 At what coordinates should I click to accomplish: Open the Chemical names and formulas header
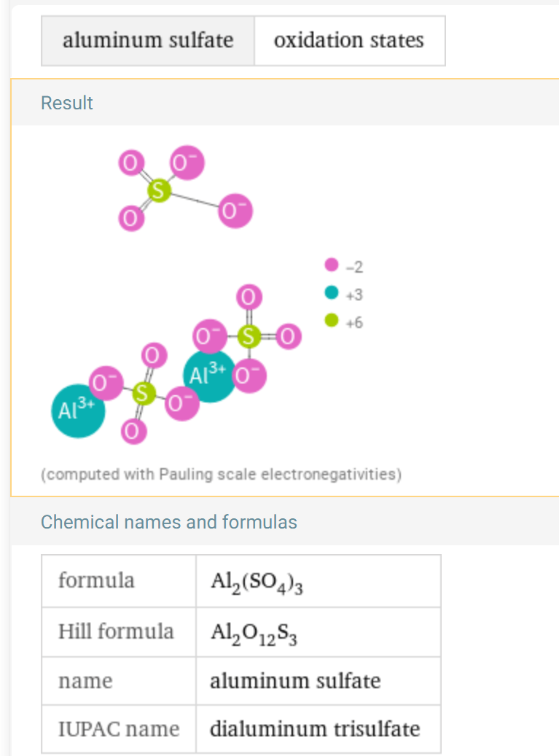pyautogui.click(x=168, y=522)
